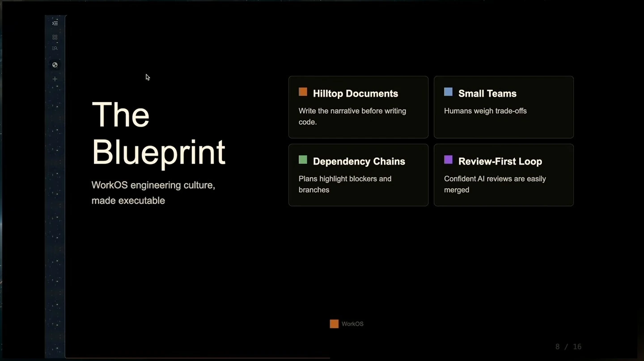Viewport: 644px width, 361px height.
Task: Click the text 'Plans highlight blockers and branches'
Action: [345, 184]
